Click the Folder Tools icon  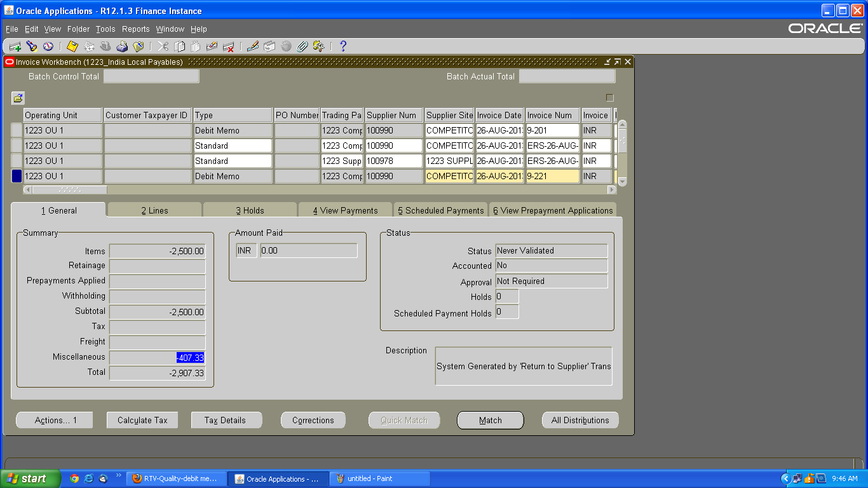pos(319,46)
